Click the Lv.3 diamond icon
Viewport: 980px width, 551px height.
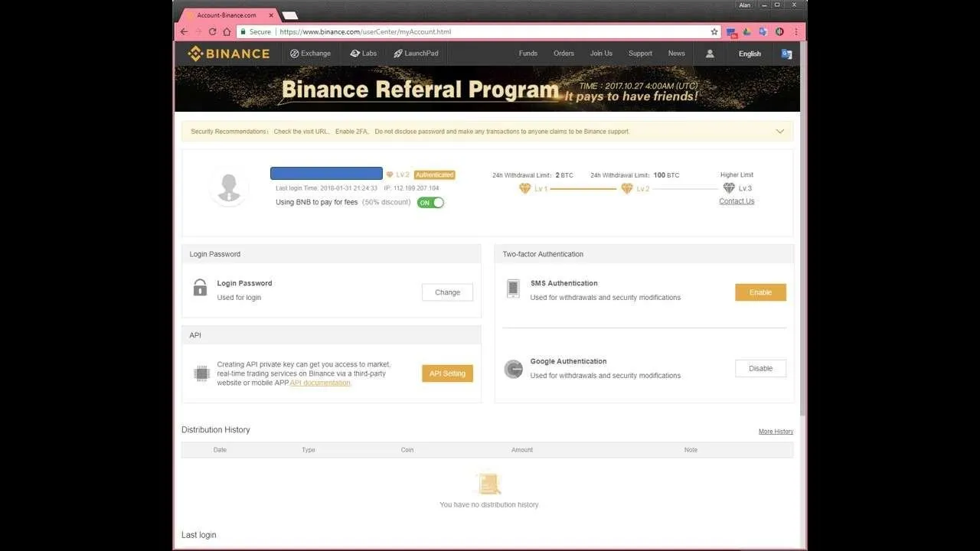click(x=729, y=188)
